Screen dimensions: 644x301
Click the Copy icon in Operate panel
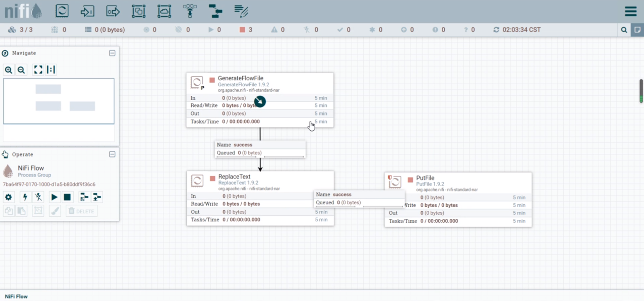(x=9, y=211)
